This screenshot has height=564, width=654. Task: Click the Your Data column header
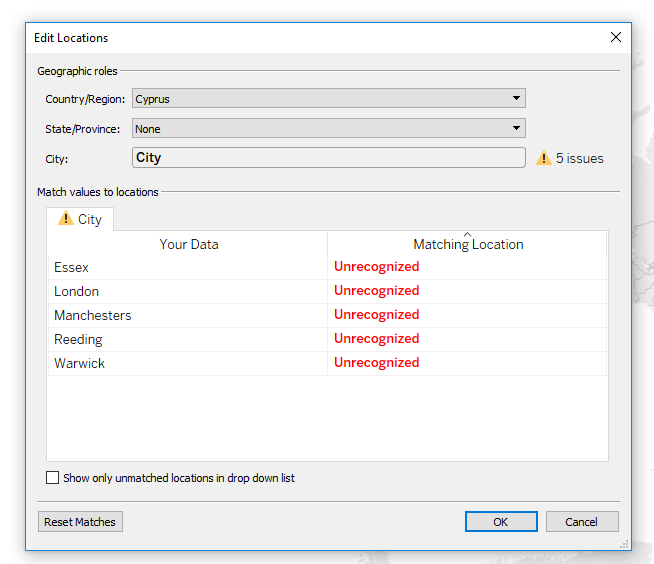189,244
